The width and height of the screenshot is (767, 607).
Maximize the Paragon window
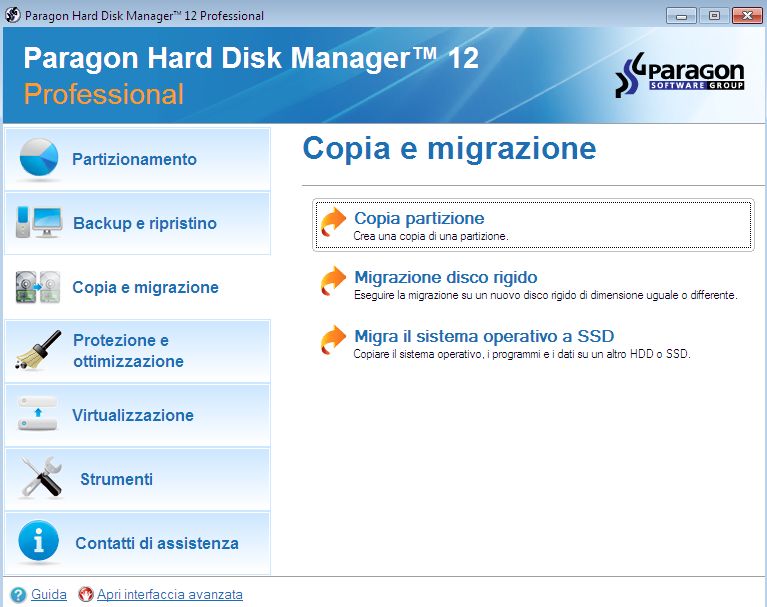pyautogui.click(x=714, y=16)
